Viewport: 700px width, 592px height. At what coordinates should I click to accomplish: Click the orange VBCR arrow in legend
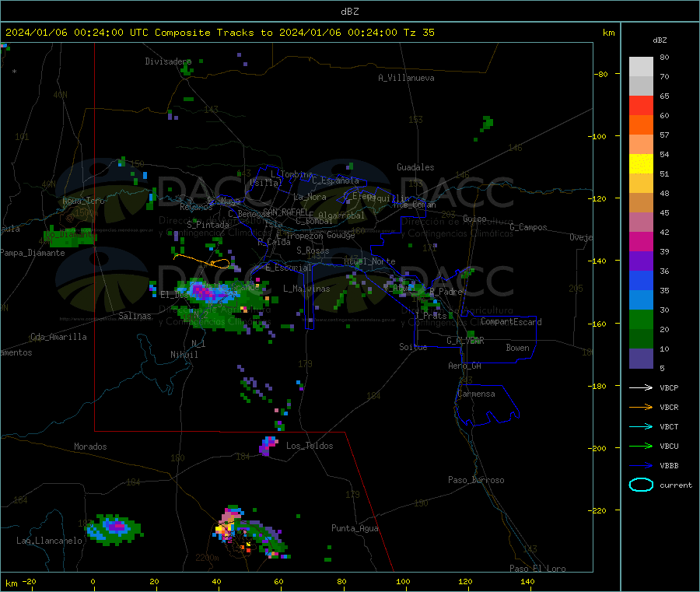641,407
